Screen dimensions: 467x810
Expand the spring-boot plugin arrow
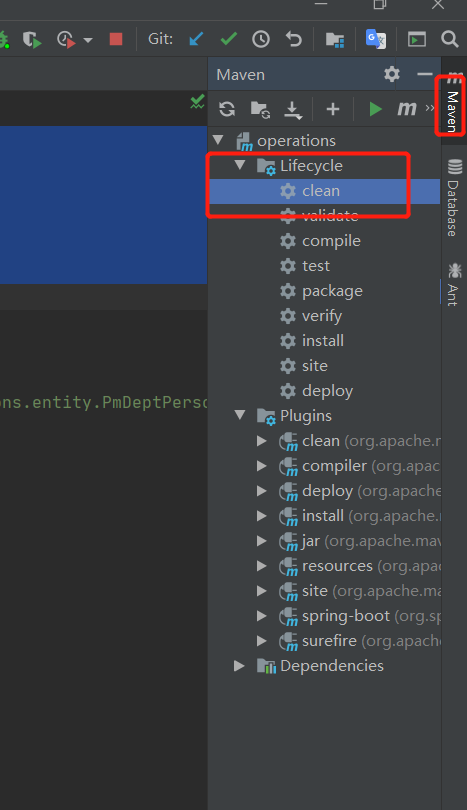[x=262, y=616]
